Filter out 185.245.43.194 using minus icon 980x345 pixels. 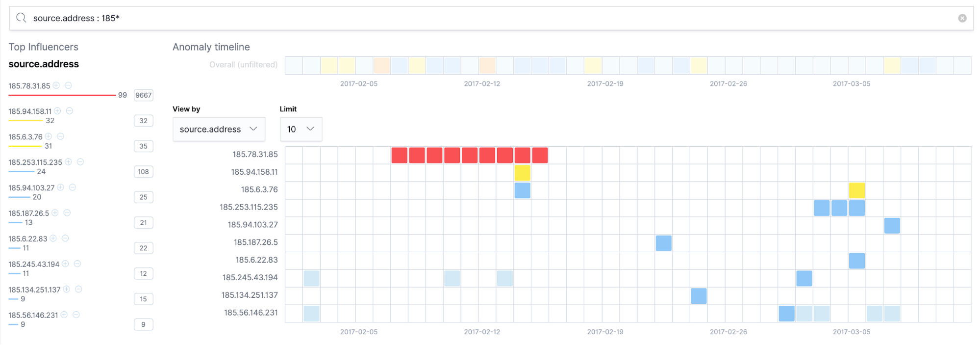pyautogui.click(x=77, y=264)
